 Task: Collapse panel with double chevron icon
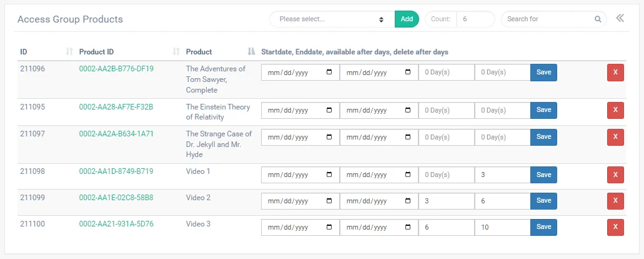click(x=620, y=18)
